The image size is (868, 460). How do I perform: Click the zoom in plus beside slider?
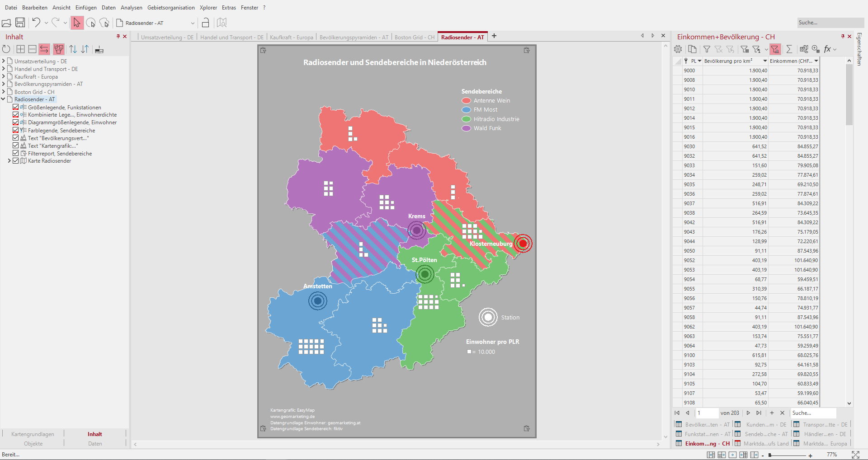[x=811, y=455]
